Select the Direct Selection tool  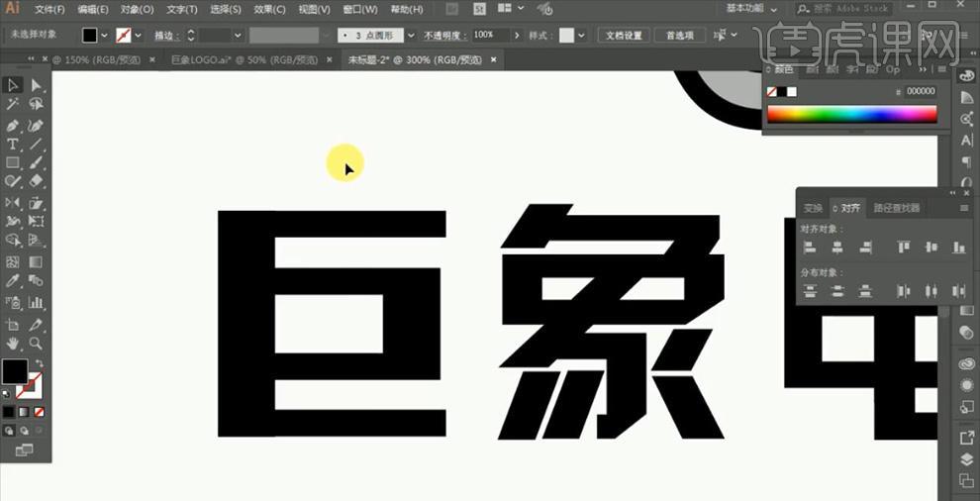pos(37,85)
